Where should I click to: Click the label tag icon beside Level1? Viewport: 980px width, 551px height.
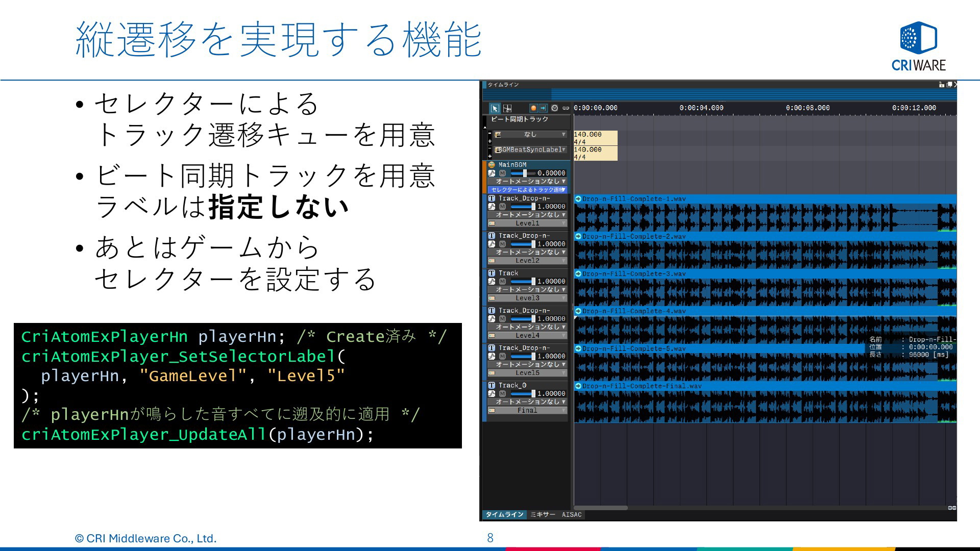click(x=492, y=223)
